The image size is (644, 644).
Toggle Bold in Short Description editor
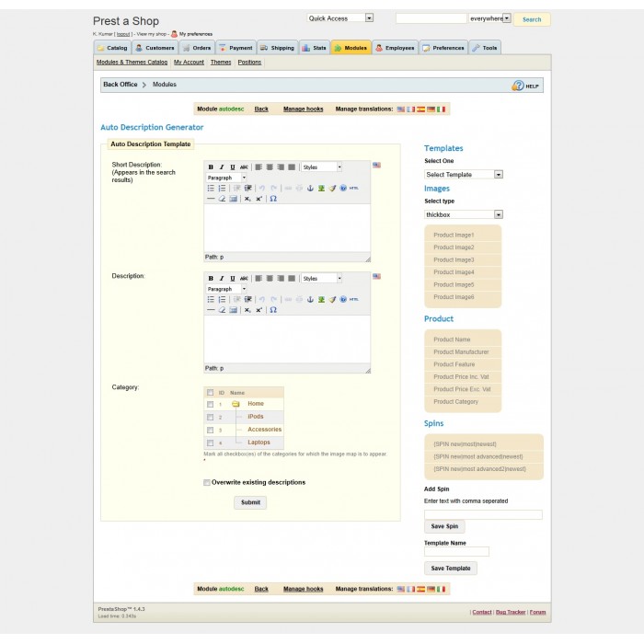coord(211,167)
